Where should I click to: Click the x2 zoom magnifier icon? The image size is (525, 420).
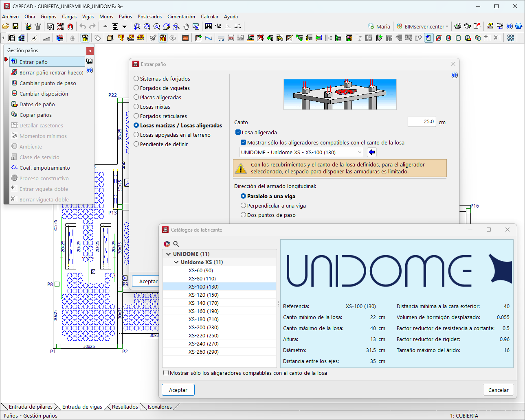(157, 26)
